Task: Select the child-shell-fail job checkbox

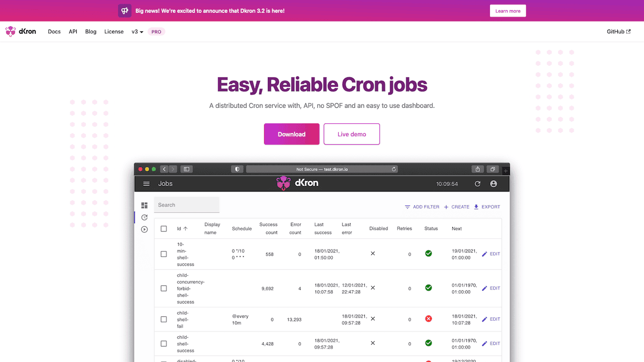Action: click(x=164, y=319)
